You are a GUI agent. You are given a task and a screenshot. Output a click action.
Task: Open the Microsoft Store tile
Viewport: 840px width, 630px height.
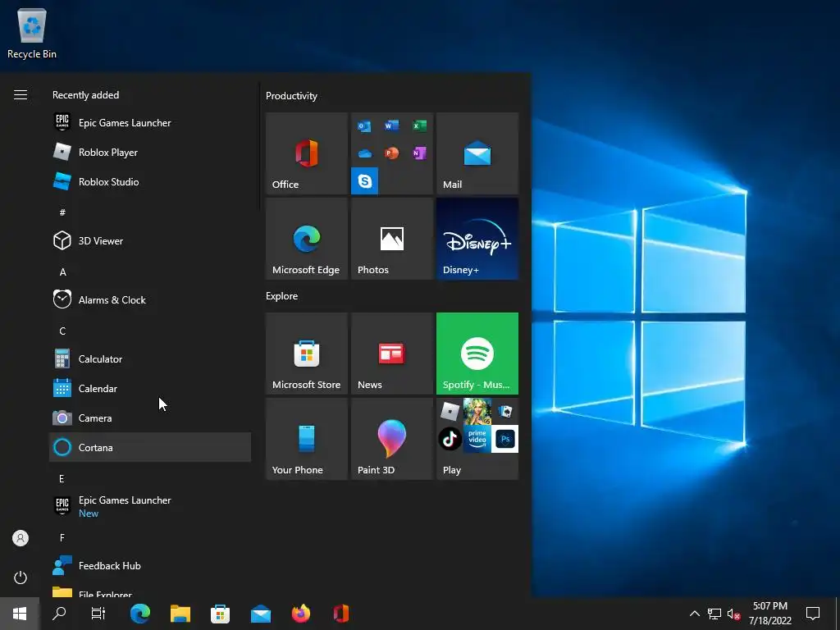pyautogui.click(x=307, y=354)
